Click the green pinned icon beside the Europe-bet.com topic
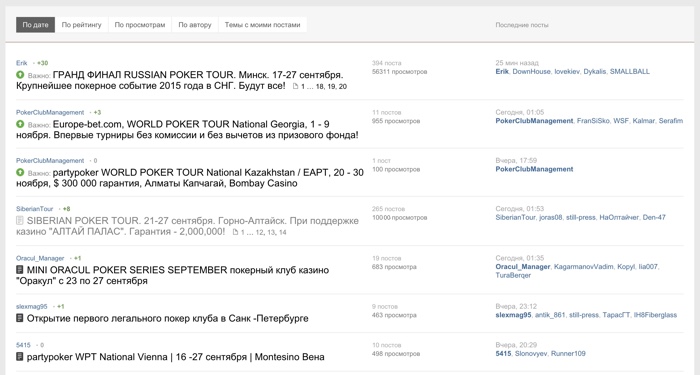The height and width of the screenshot is (375, 700). click(x=20, y=124)
